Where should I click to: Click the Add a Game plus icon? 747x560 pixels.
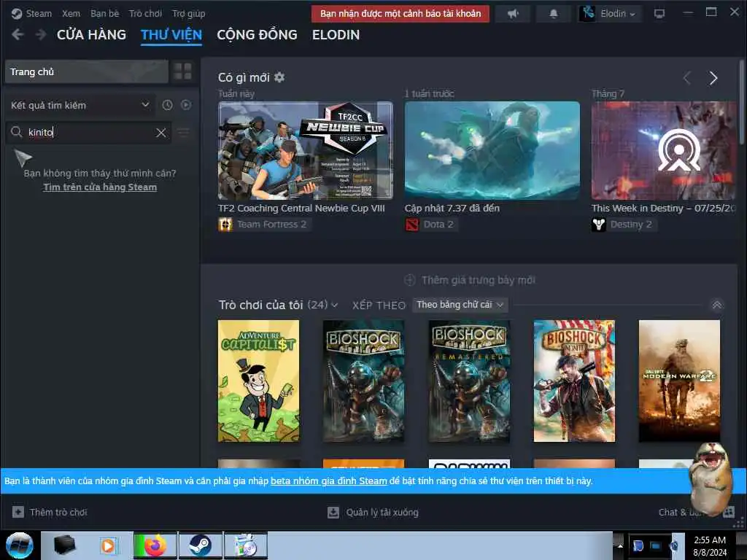pos(18,512)
